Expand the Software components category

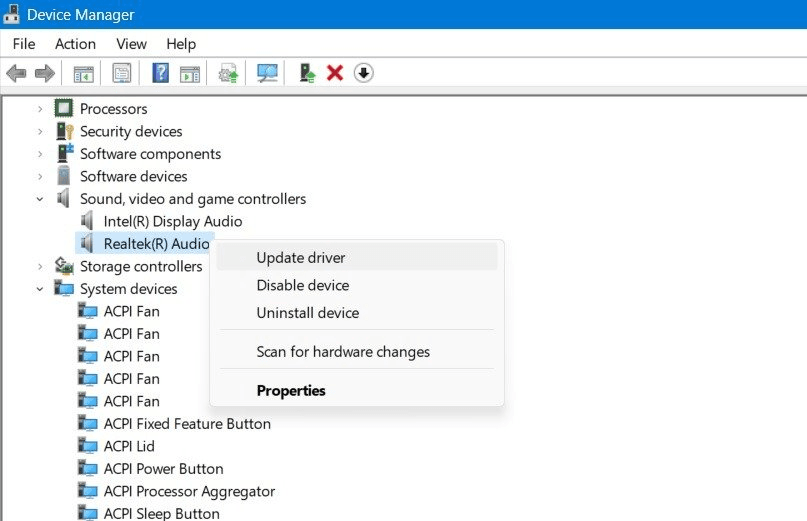pos(40,154)
